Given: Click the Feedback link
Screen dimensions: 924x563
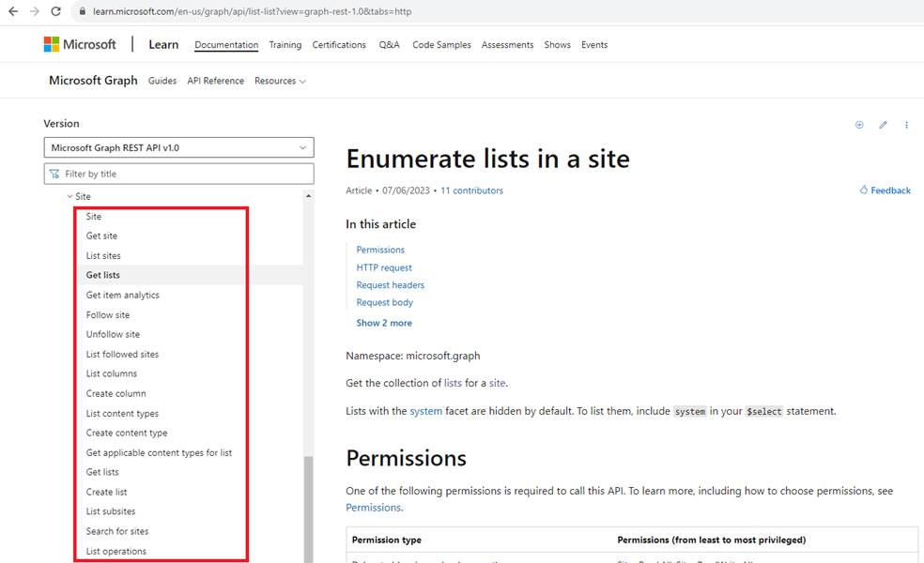Looking at the screenshot, I should tap(885, 190).
